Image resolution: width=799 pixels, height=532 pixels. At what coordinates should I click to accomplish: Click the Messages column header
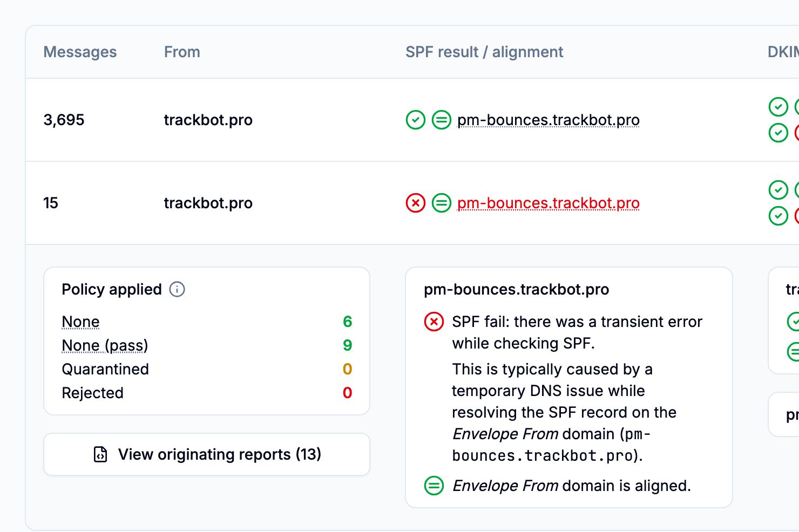[80, 52]
